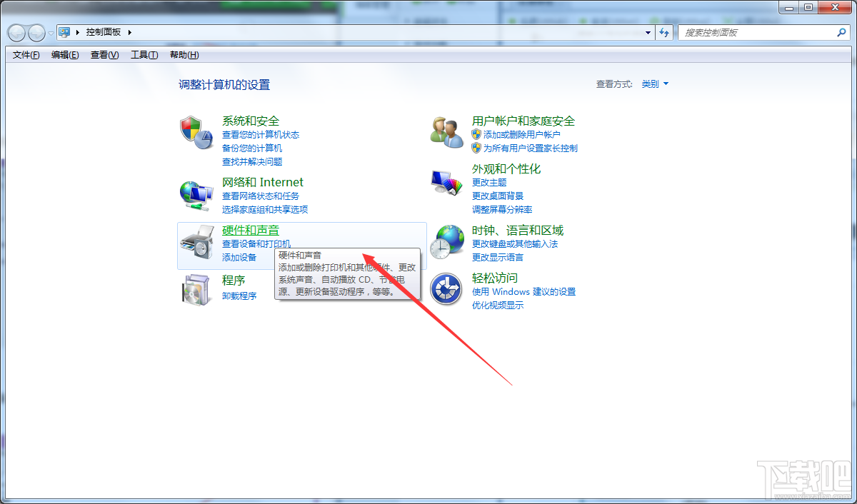
Task: Open the User Accounts people icon
Action: click(447, 132)
